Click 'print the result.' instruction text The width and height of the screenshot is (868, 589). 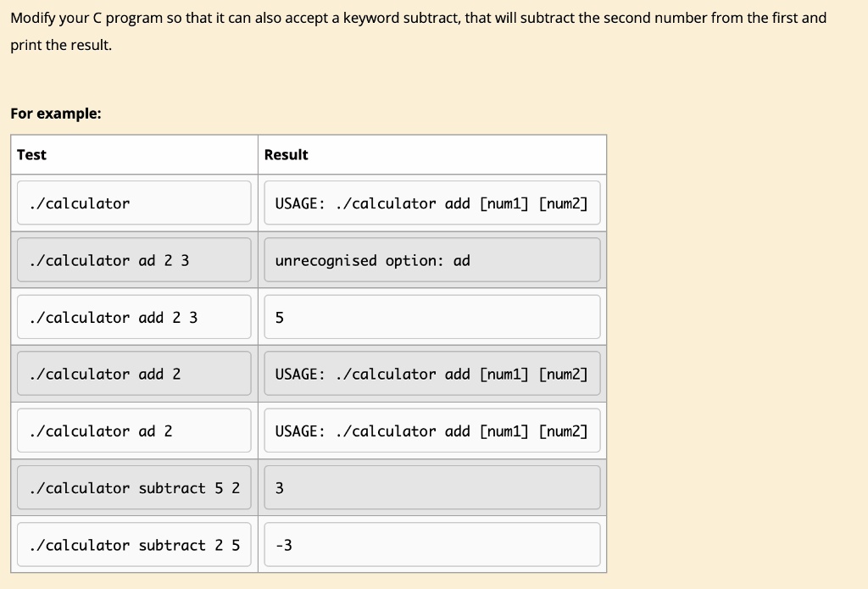point(61,45)
